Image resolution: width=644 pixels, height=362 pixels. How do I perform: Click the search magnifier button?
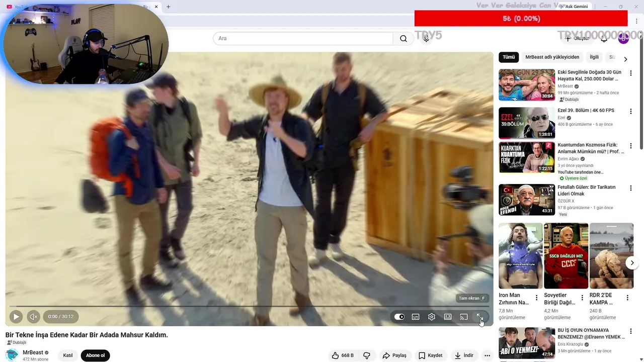click(404, 39)
